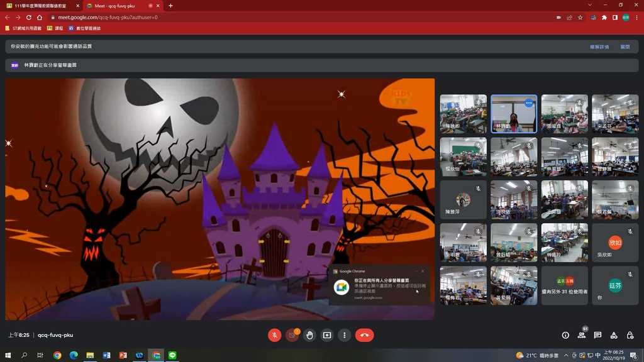The image size is (644, 362).
Task: Open the weather widget showing 21°C
Action: [x=537, y=356]
